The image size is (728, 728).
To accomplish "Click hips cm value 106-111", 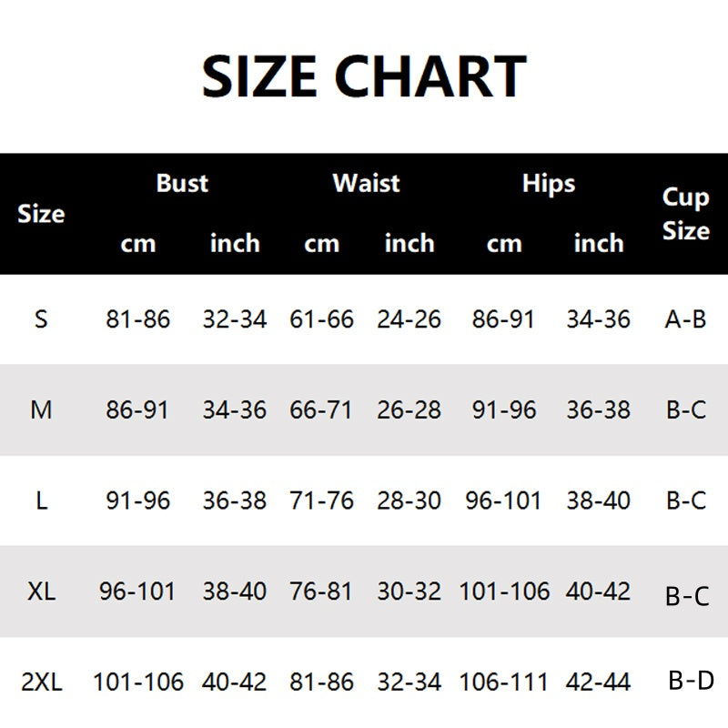I will 504,682.
